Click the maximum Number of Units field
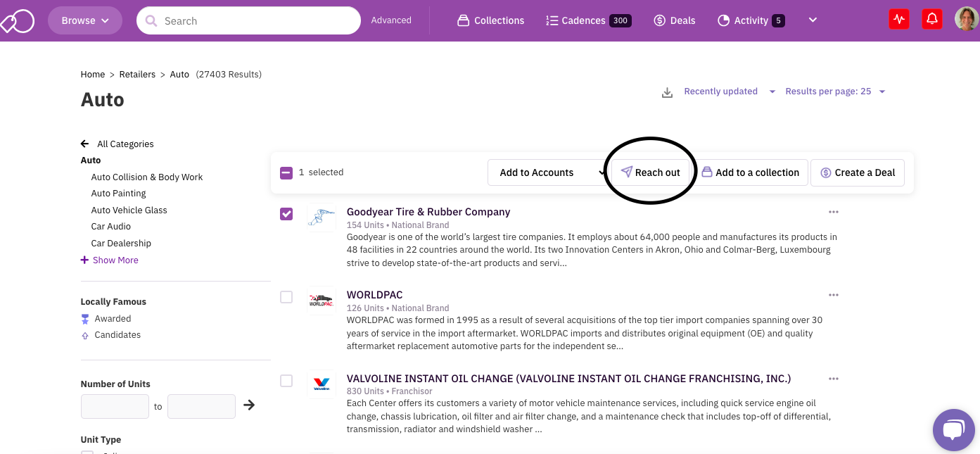Screen dimensions: 980x454 click(201, 406)
